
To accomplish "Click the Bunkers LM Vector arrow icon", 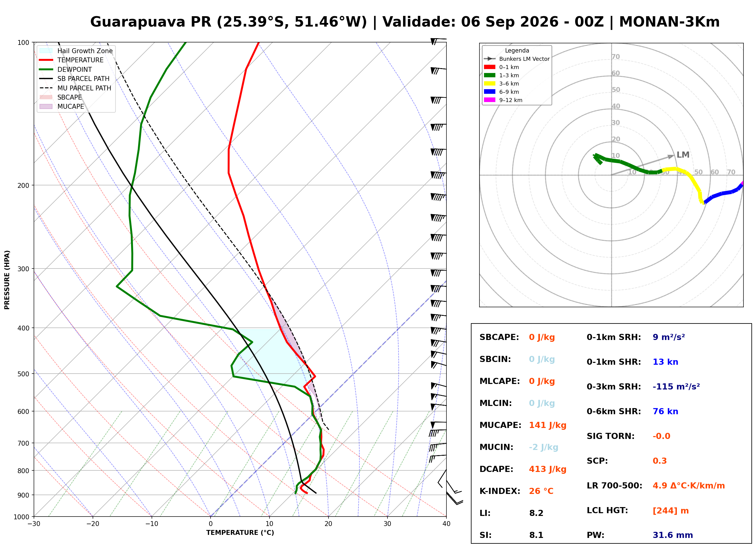I will point(489,59).
